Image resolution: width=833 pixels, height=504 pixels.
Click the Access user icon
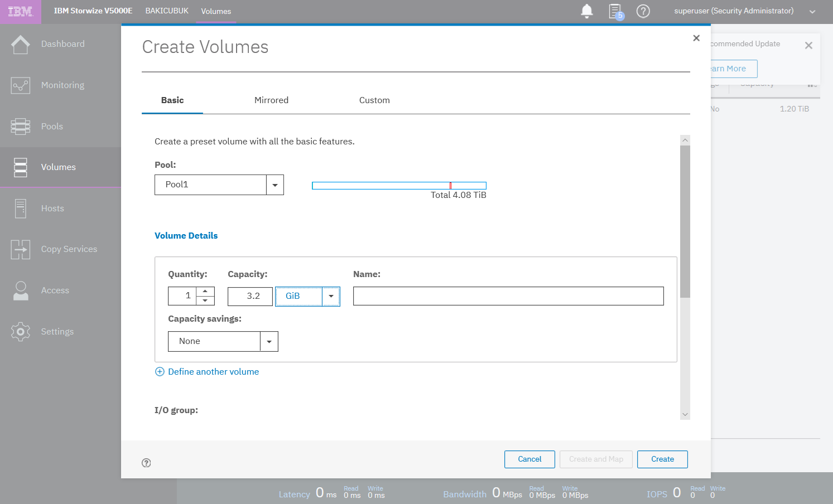[21, 290]
